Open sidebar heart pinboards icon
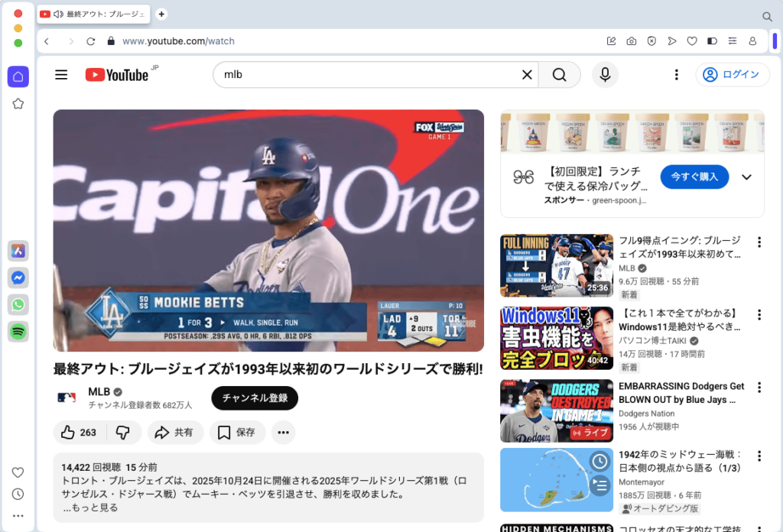 click(x=18, y=472)
